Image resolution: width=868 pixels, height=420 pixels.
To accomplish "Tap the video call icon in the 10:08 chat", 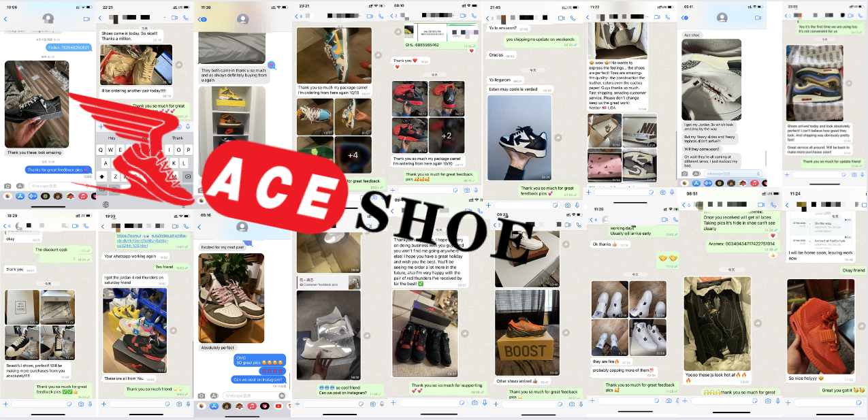I will click(x=86, y=18).
